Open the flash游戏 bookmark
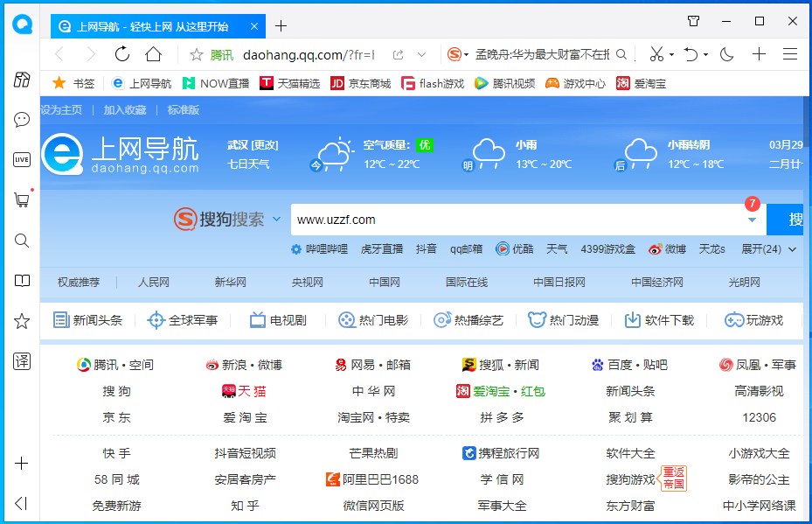812x524 pixels. tap(433, 83)
